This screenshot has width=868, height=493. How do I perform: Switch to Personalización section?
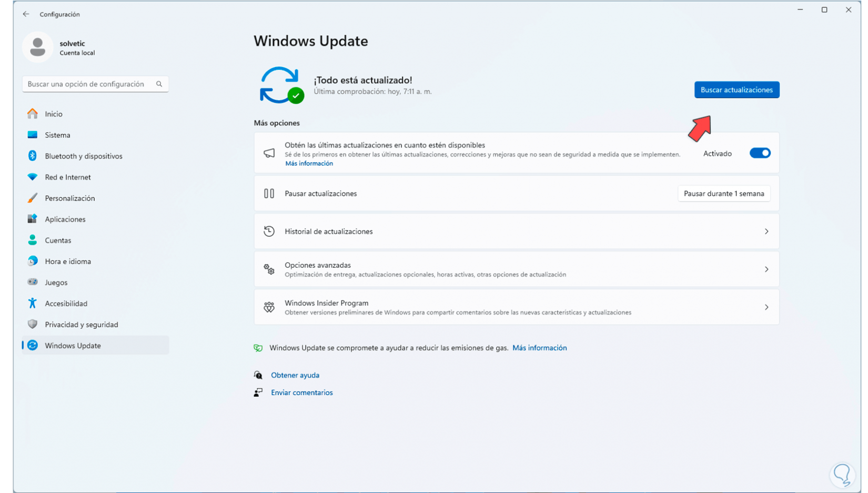pyautogui.click(x=95, y=198)
